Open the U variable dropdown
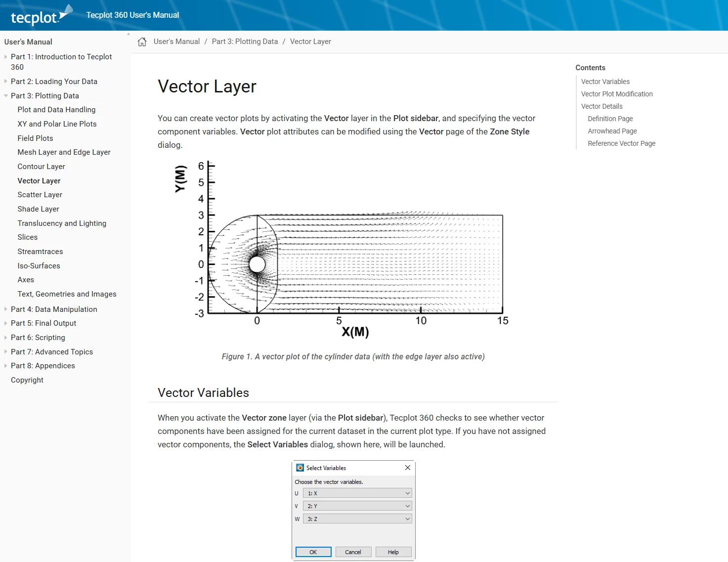This screenshot has height=562, width=728. coord(357,493)
